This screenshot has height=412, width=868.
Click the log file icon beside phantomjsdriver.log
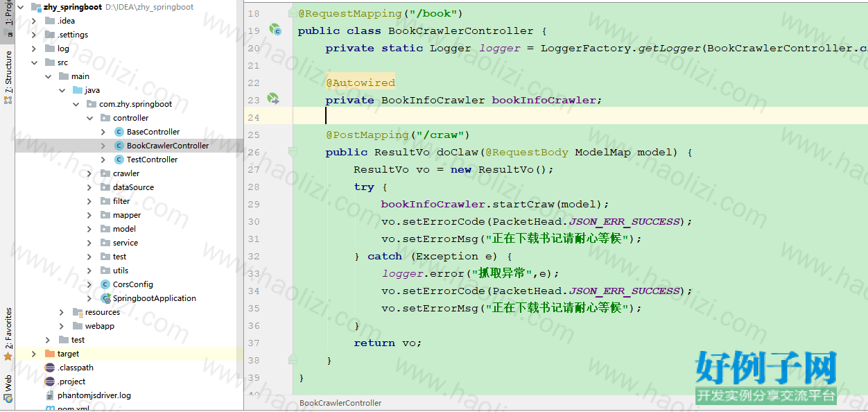tap(50, 395)
